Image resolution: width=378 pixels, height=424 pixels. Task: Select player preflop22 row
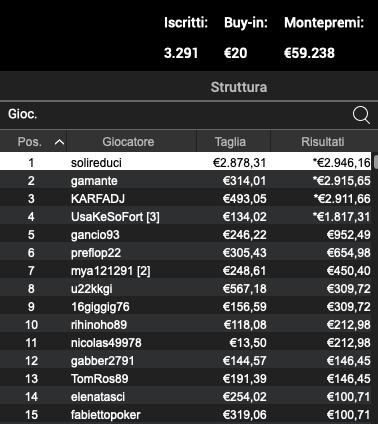pyautogui.click(x=186, y=253)
